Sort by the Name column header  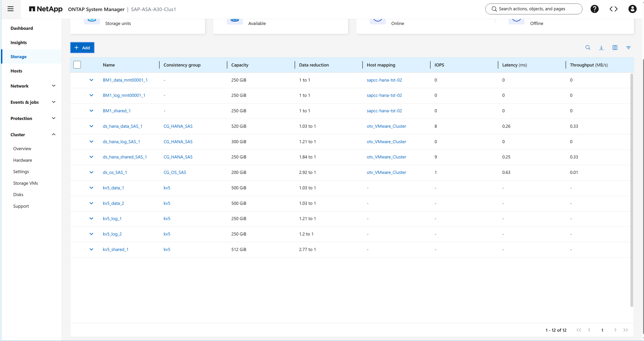pyautogui.click(x=109, y=65)
